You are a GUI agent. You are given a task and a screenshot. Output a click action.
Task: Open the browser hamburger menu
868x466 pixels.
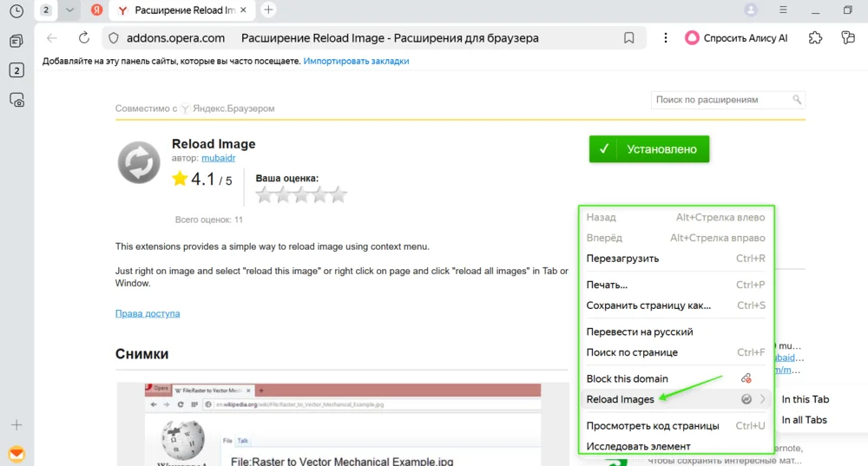click(783, 10)
